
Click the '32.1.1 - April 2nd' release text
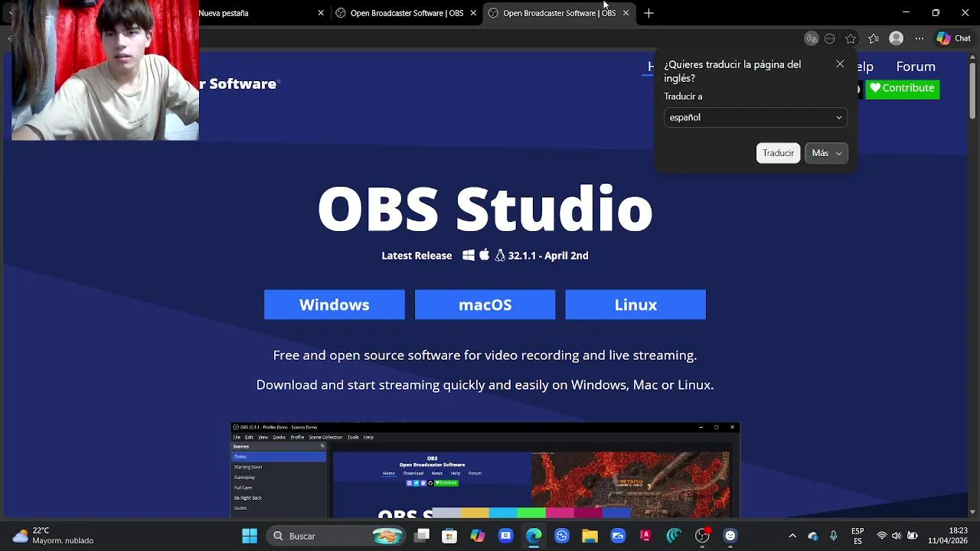[x=548, y=256]
